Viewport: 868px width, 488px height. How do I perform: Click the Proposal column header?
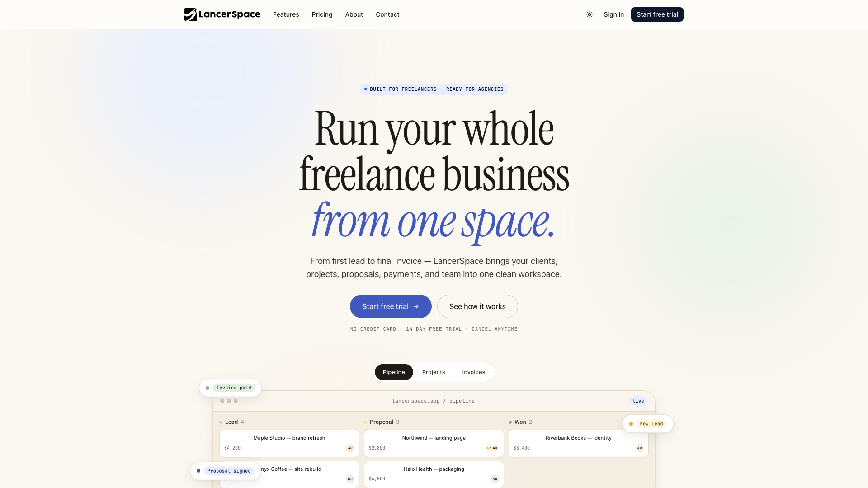click(382, 422)
